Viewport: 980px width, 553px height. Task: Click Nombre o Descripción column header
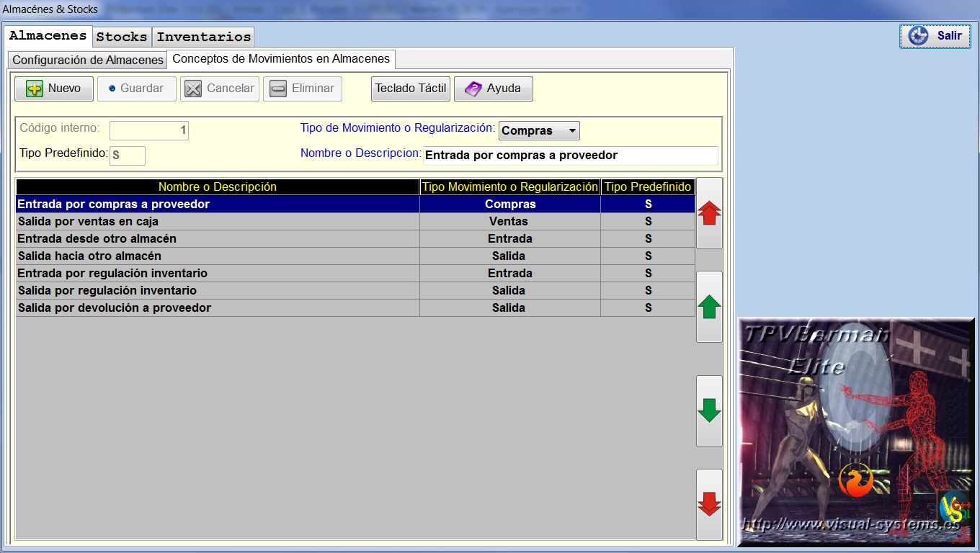click(x=218, y=187)
